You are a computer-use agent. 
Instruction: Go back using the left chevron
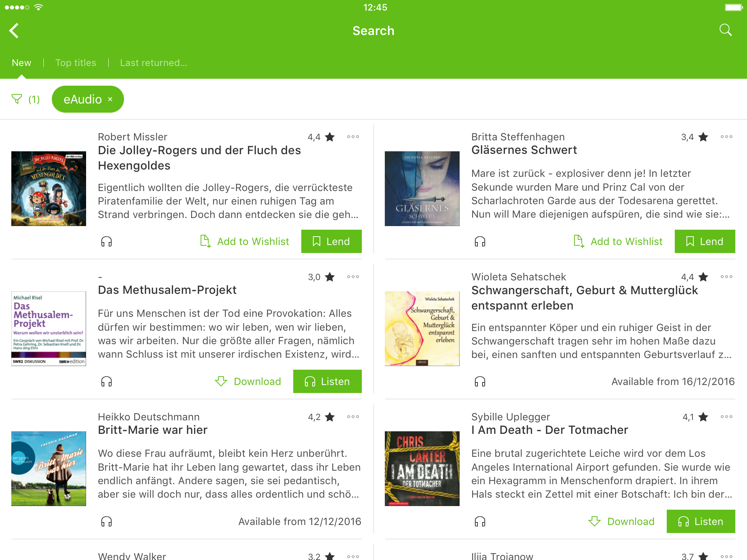[x=14, y=31]
